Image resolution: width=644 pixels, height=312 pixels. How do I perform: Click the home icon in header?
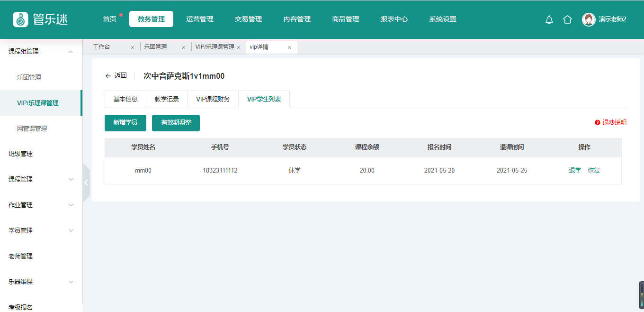tap(567, 19)
